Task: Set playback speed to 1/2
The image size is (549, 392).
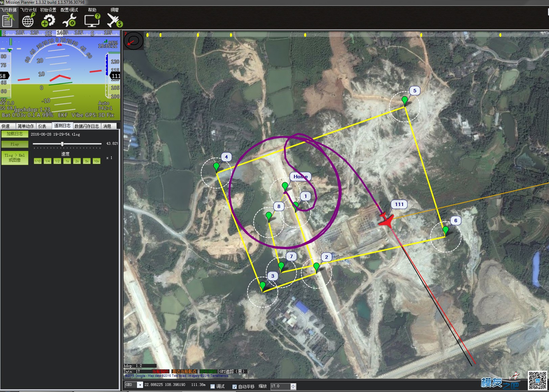Action: tap(57, 161)
